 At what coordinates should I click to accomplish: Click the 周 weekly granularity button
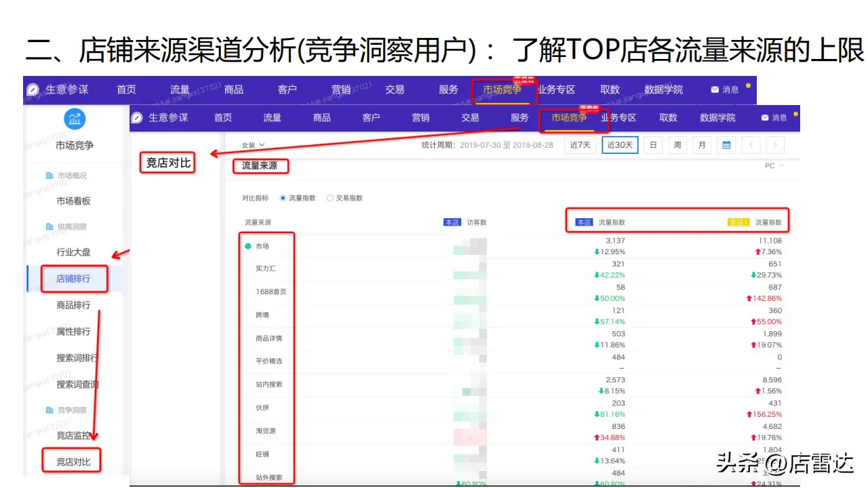[677, 145]
